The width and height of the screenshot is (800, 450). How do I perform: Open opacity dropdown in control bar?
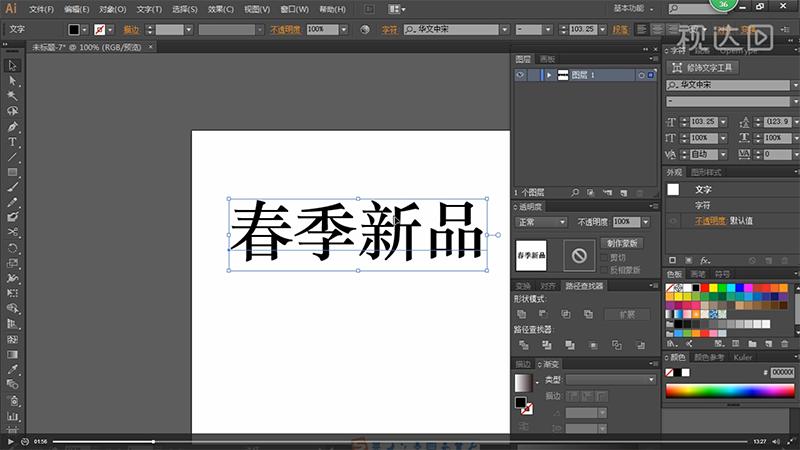tap(344, 30)
